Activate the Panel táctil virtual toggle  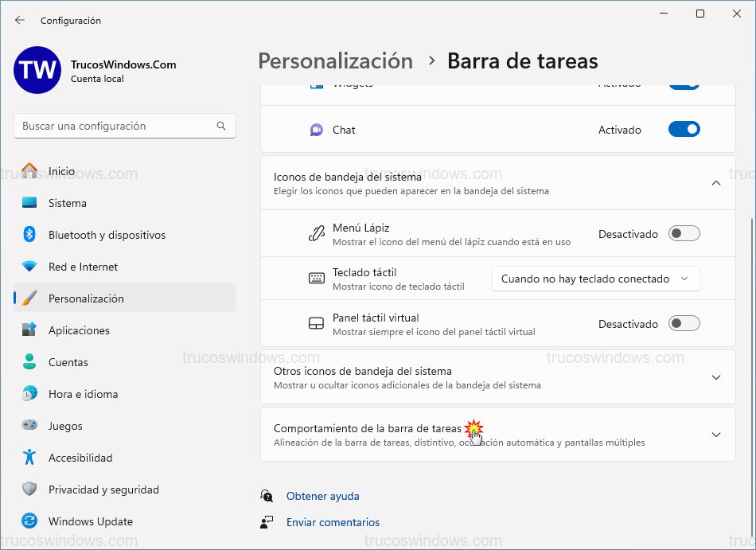(x=684, y=323)
